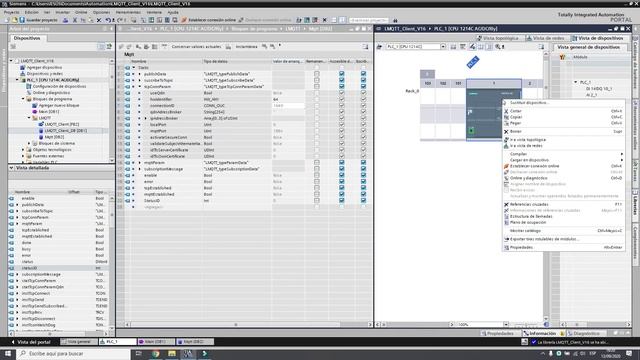The width and height of the screenshot is (640, 360).
Task: Click the Cut icon in main toolbar
Action: point(75,20)
